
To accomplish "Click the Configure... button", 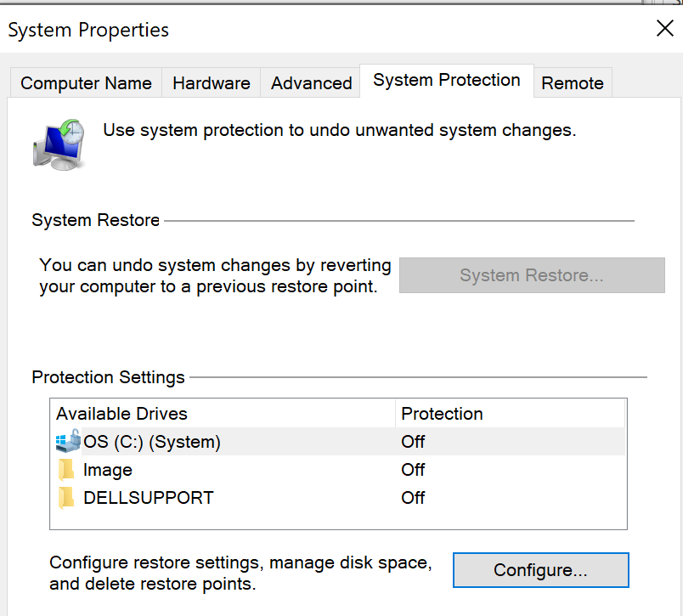I will pyautogui.click(x=540, y=570).
